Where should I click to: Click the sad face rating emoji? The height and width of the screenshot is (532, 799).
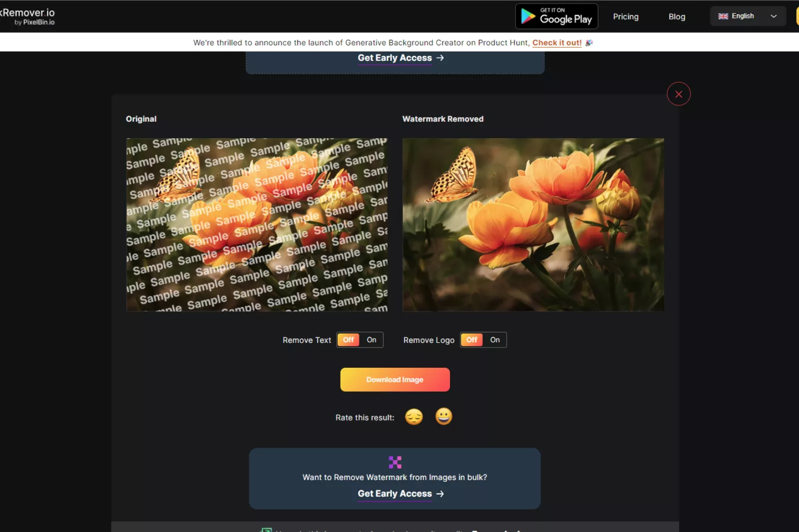coord(414,417)
